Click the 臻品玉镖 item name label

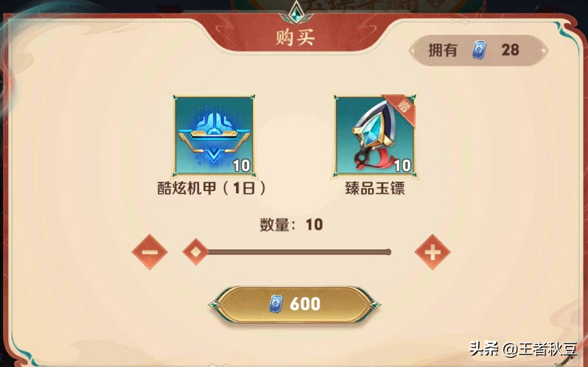[375, 188]
